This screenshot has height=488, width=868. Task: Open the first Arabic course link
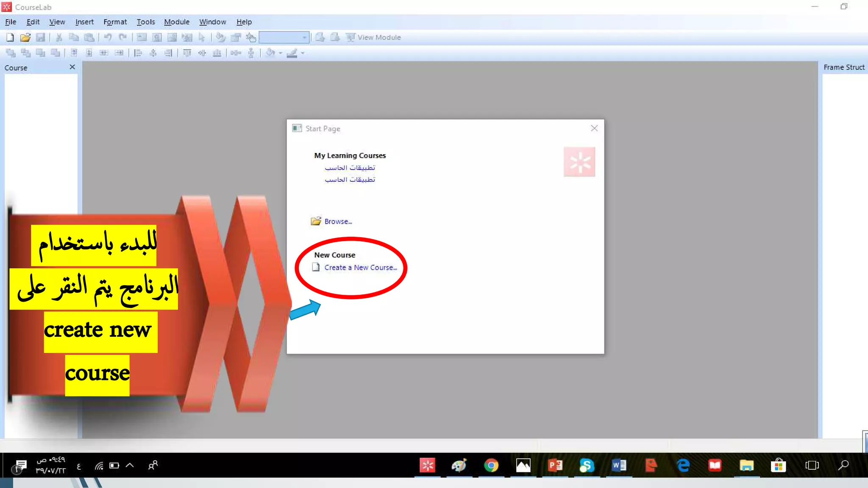[350, 168]
